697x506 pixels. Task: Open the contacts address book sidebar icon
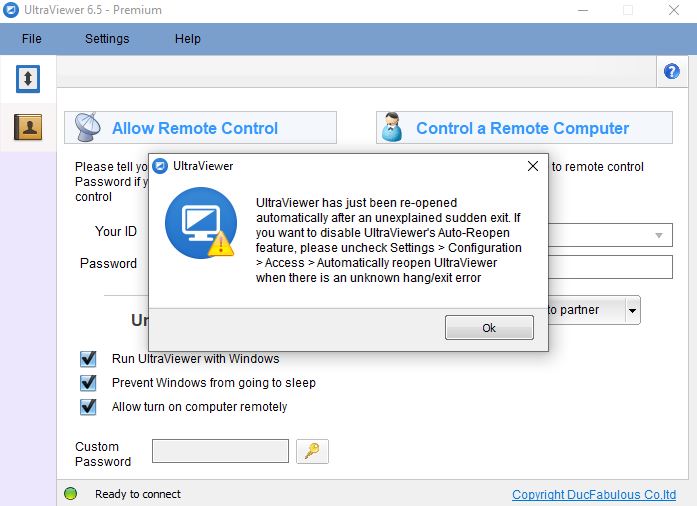tap(28, 127)
